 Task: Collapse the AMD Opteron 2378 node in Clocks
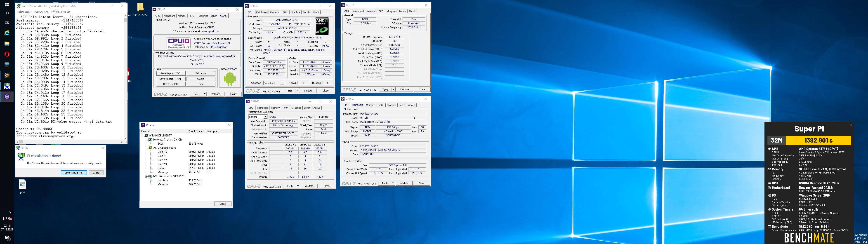pyautogui.click(x=146, y=148)
